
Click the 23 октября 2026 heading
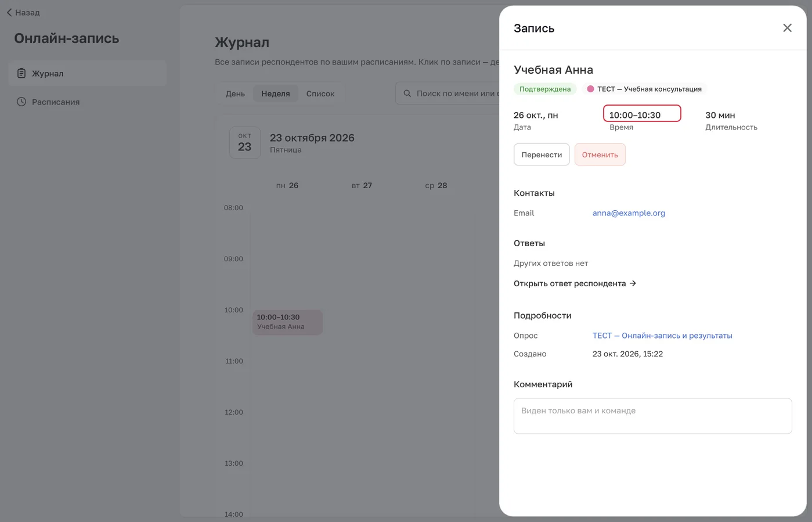312,138
